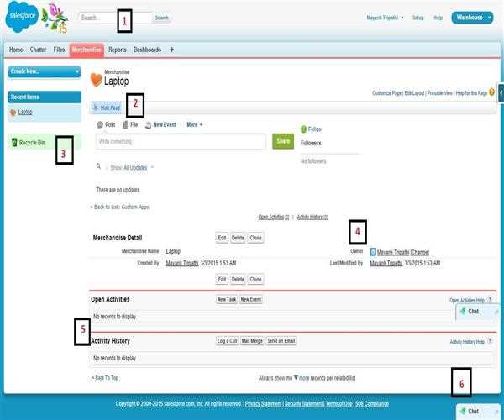
Task: Open the Help for this Page icon
Action: [491, 92]
